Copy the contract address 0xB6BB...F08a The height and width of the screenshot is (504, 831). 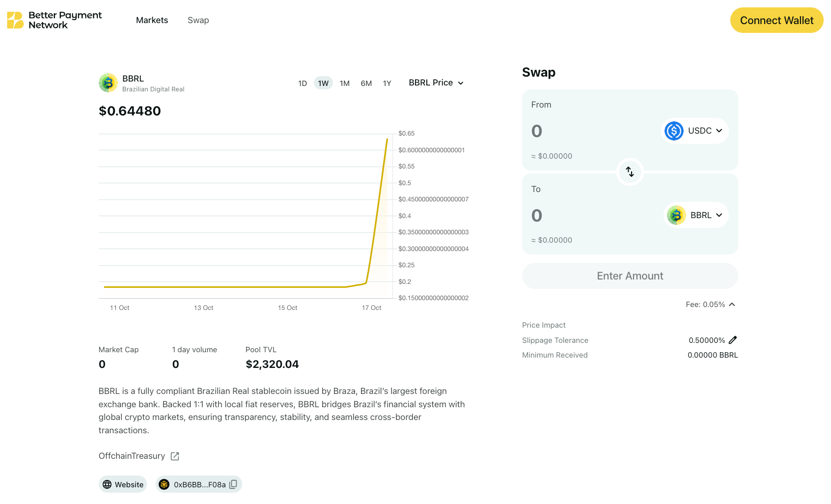tap(234, 484)
